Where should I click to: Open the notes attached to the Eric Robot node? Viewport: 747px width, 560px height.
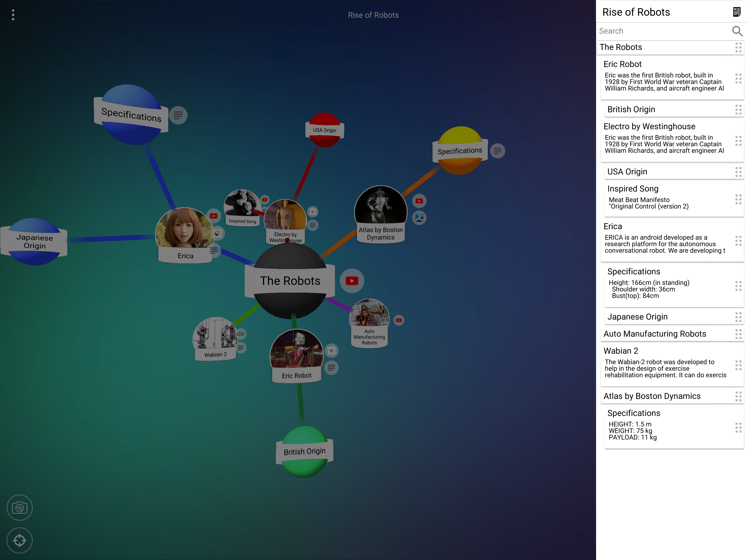pos(332,368)
